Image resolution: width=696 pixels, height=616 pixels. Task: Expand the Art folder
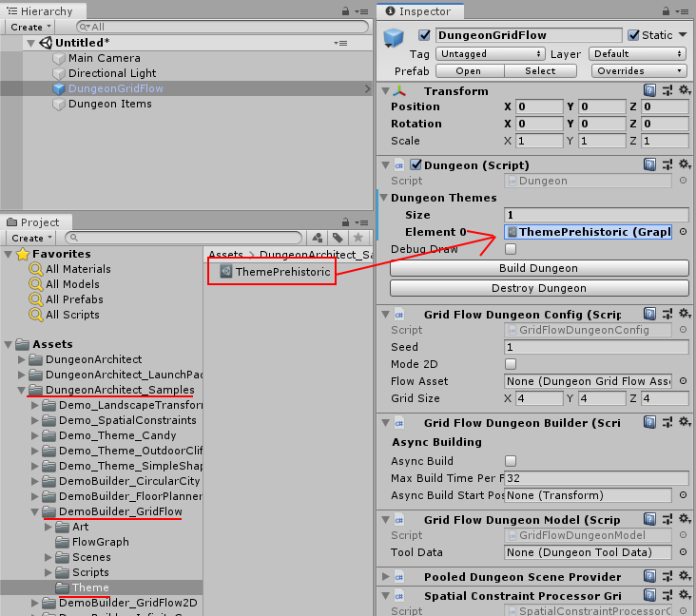pyautogui.click(x=48, y=527)
